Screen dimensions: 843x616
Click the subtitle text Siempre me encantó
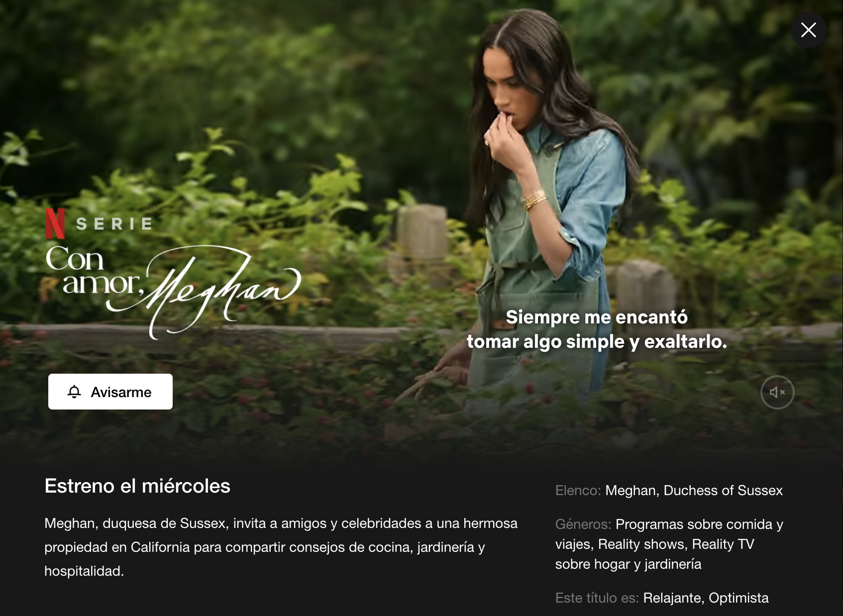click(x=597, y=317)
